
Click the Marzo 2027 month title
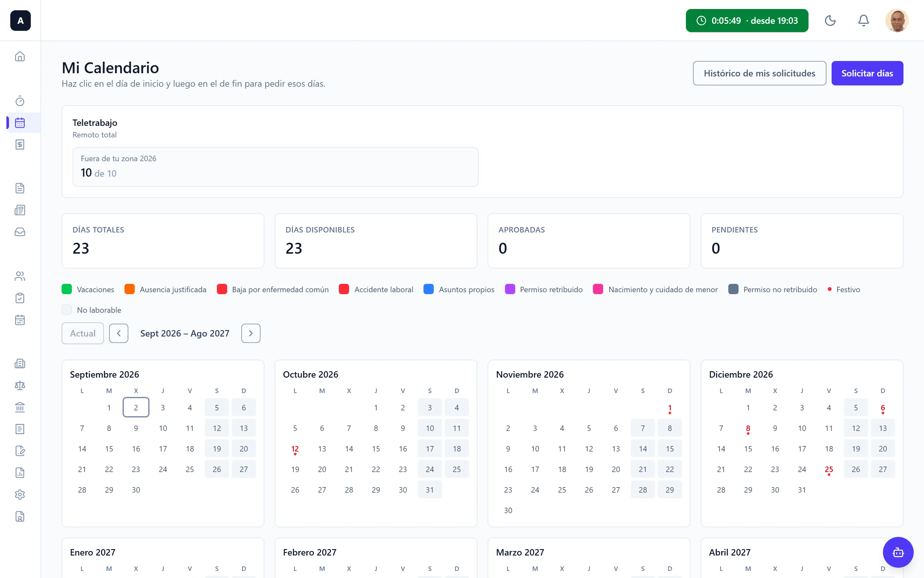point(520,552)
